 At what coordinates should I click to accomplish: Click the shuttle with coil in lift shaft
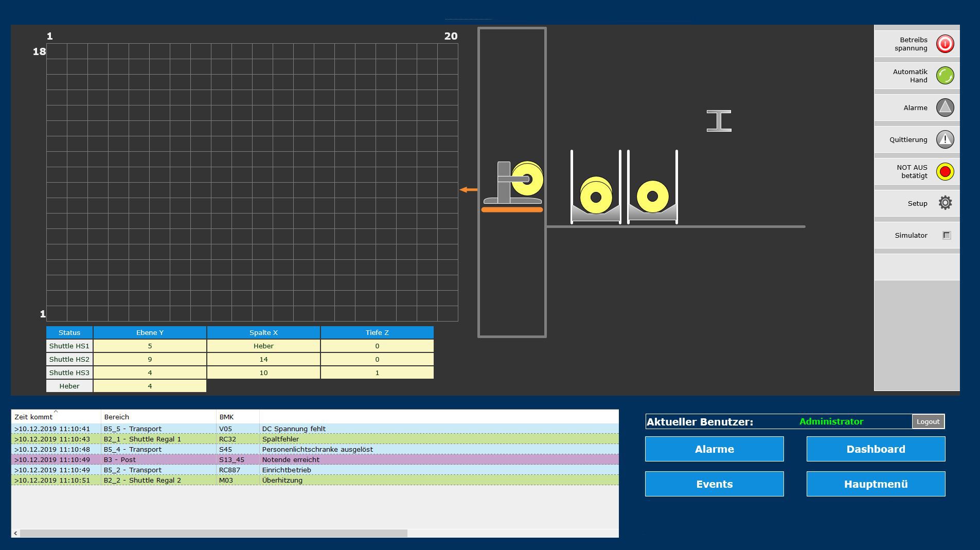pyautogui.click(x=513, y=184)
